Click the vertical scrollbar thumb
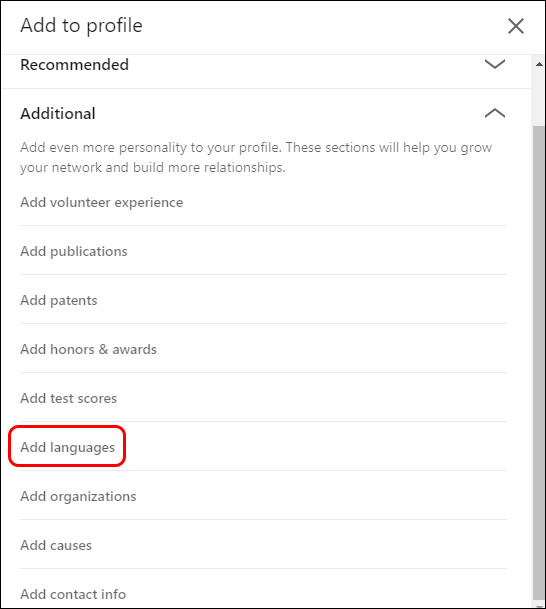Image resolution: width=546 pixels, height=609 pixels. pyautogui.click(x=539, y=363)
